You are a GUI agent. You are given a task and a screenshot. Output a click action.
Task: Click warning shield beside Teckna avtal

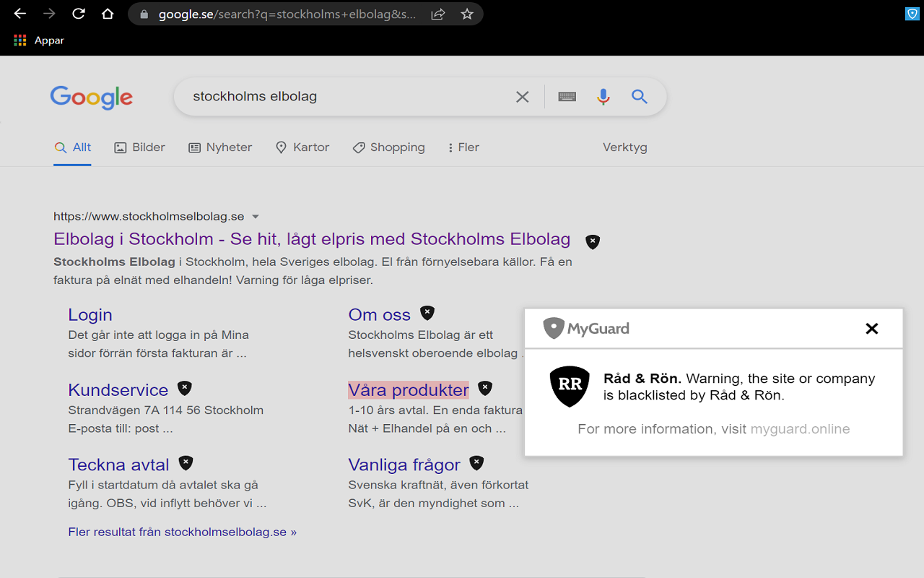pyautogui.click(x=186, y=463)
